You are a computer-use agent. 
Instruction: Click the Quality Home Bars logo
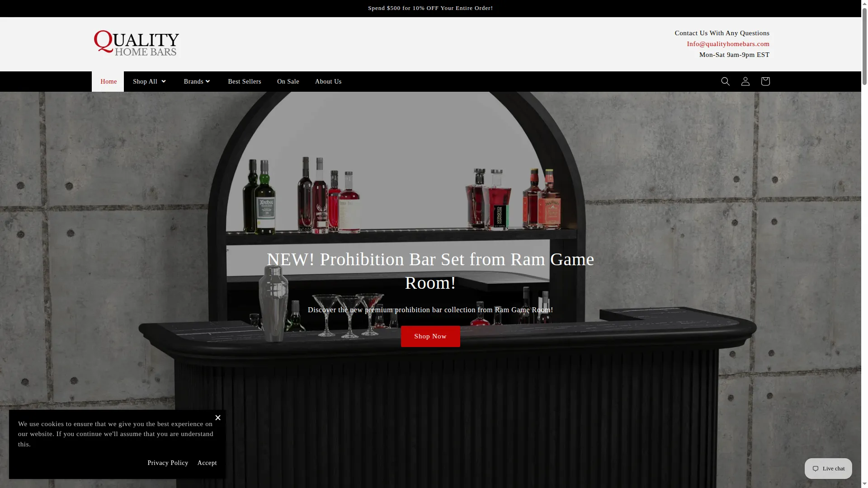point(137,43)
